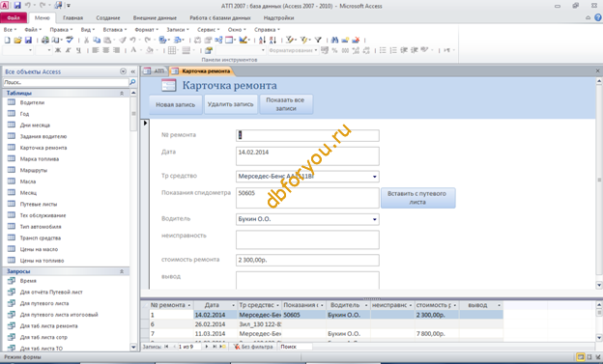Select the datasheet cell 7 800,00р.
Viewport: 603px width, 364px height.
coord(437,334)
